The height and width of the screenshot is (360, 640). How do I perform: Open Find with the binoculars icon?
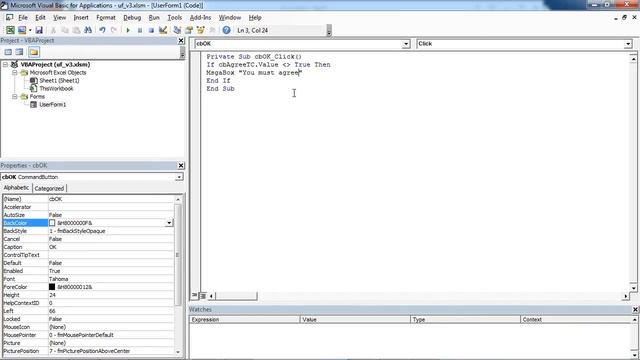[88, 30]
